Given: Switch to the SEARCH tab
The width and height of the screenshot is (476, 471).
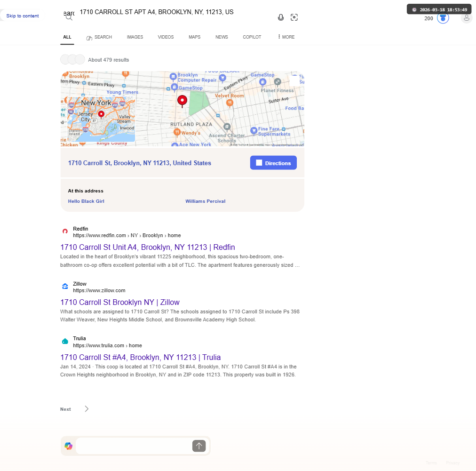Looking at the screenshot, I should click(x=99, y=37).
